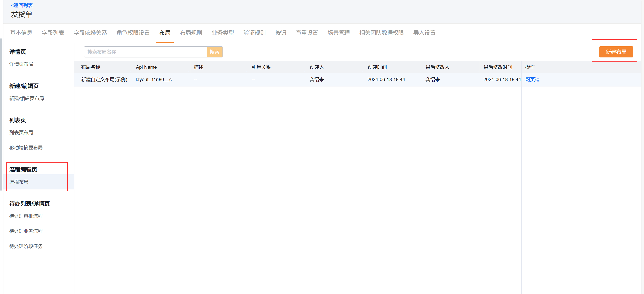Image resolution: width=644 pixels, height=294 pixels.
Task: Switch to the 业务类型 tab
Action: pos(223,33)
